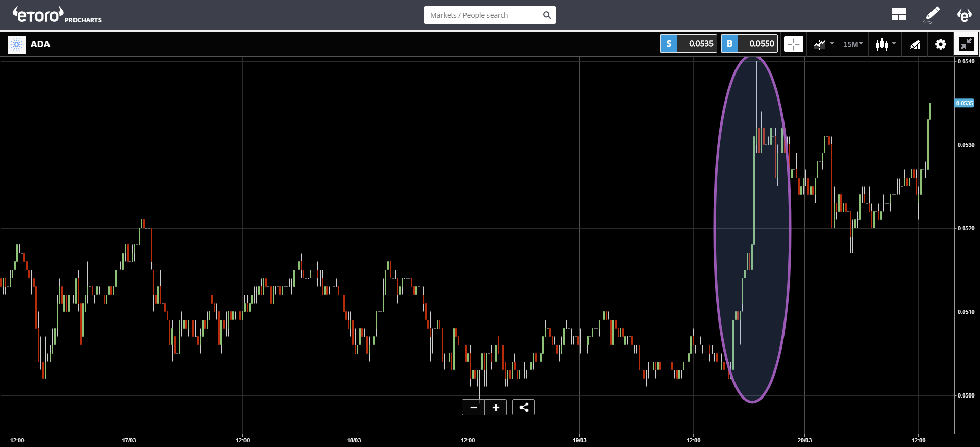This screenshot has width=980, height=447.
Task: Click the eToro ProCharts logo
Action: (x=57, y=15)
